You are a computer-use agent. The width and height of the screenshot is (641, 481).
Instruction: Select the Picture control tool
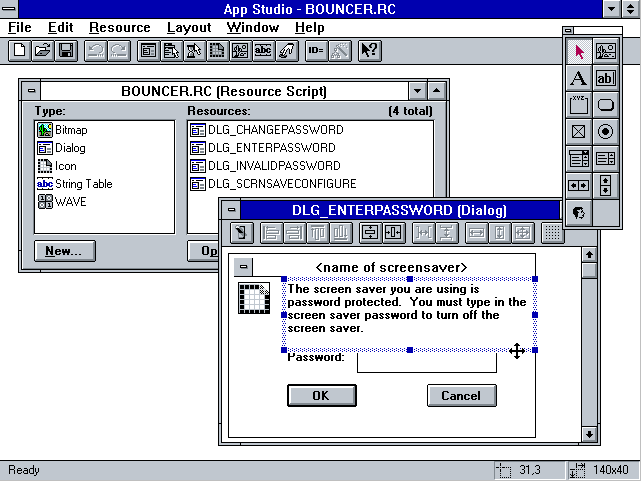605,51
